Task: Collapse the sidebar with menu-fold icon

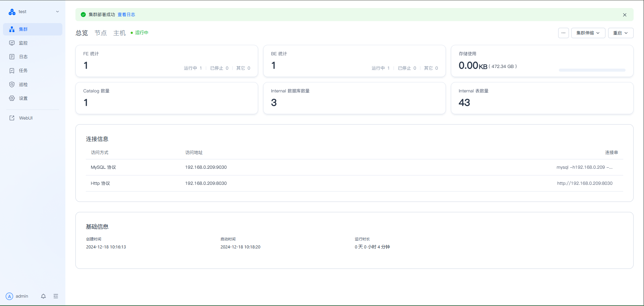Action: pyautogui.click(x=56, y=296)
